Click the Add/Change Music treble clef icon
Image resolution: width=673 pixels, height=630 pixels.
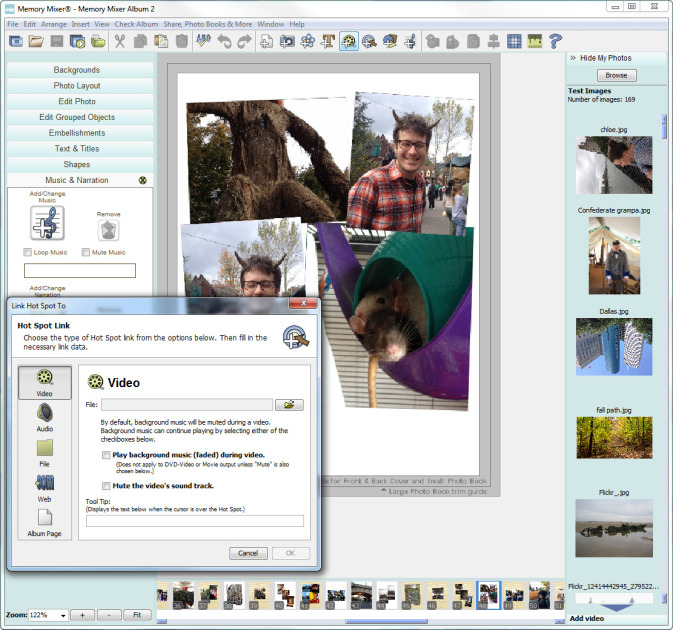[x=47, y=223]
